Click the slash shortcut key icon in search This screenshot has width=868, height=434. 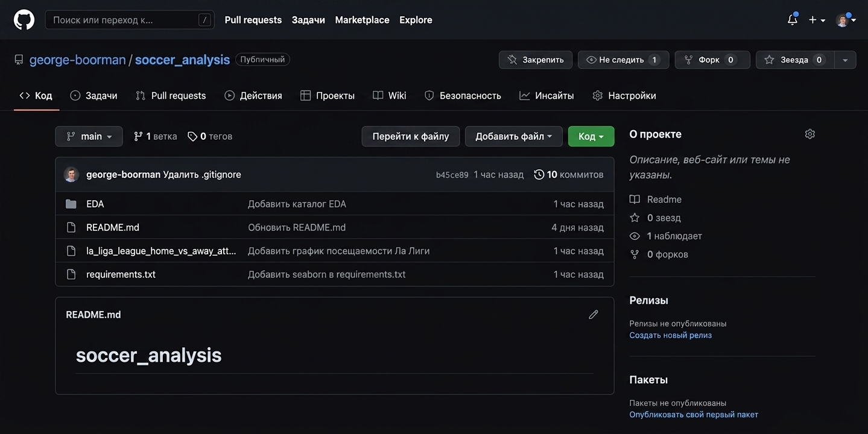[x=205, y=20]
